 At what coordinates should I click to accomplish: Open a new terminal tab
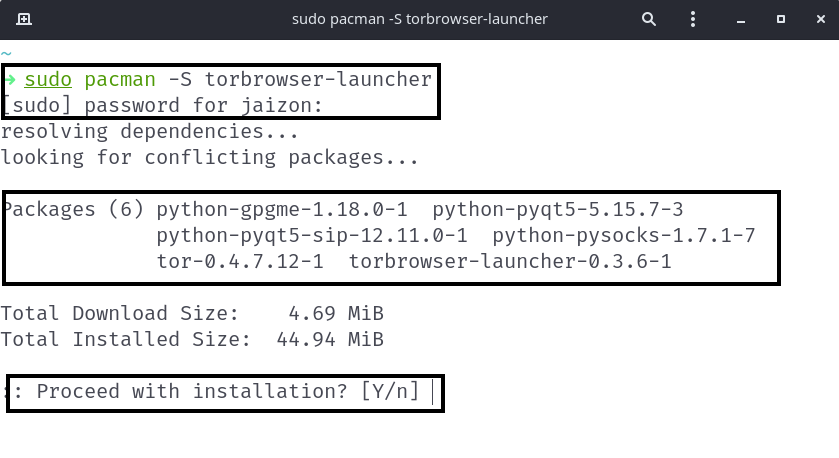(x=24, y=19)
